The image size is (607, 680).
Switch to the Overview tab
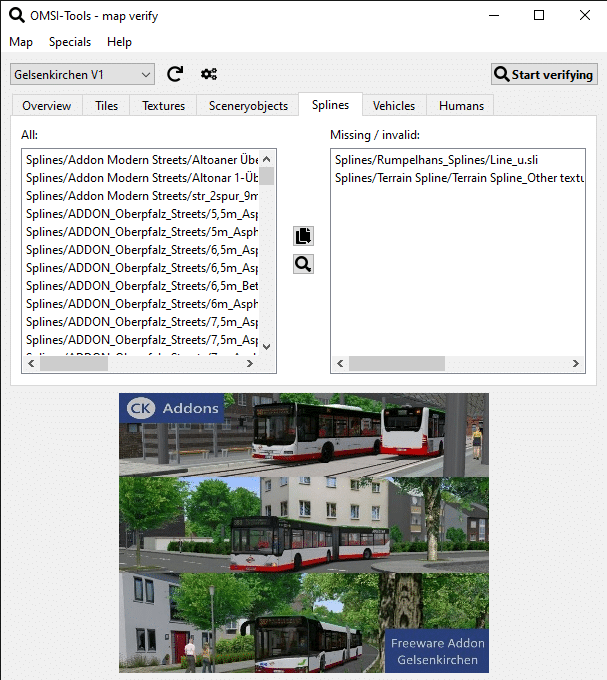[x=47, y=105]
